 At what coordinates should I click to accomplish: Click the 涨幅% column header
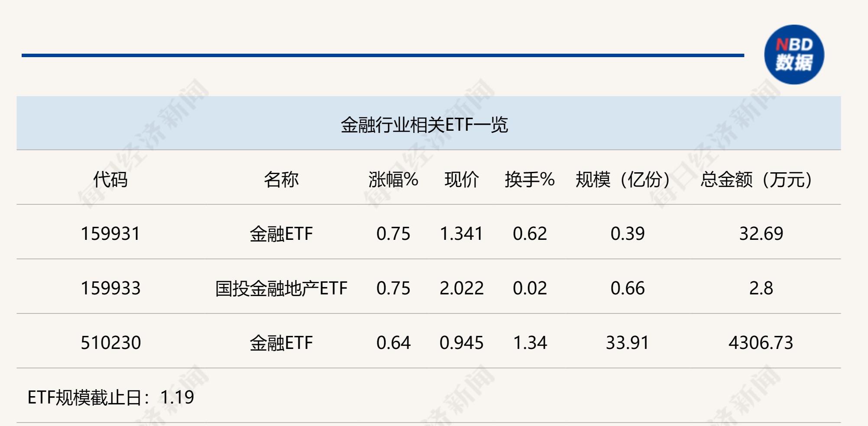[x=393, y=179]
